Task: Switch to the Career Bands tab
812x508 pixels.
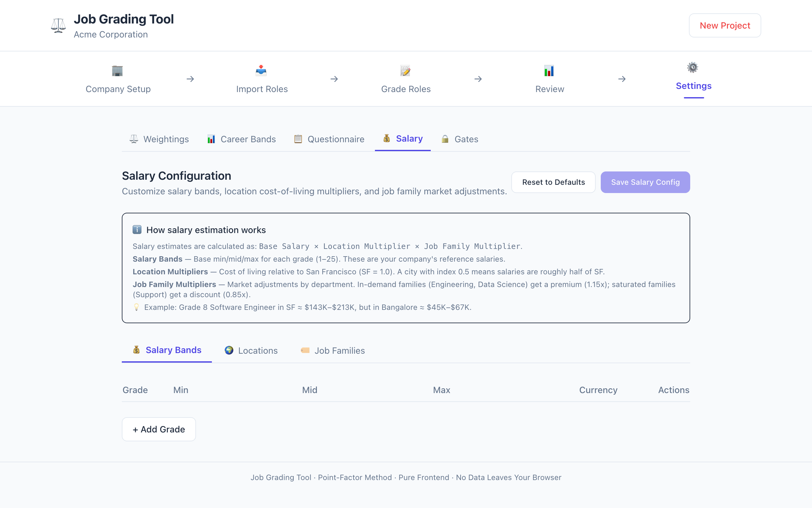Action: click(x=241, y=139)
